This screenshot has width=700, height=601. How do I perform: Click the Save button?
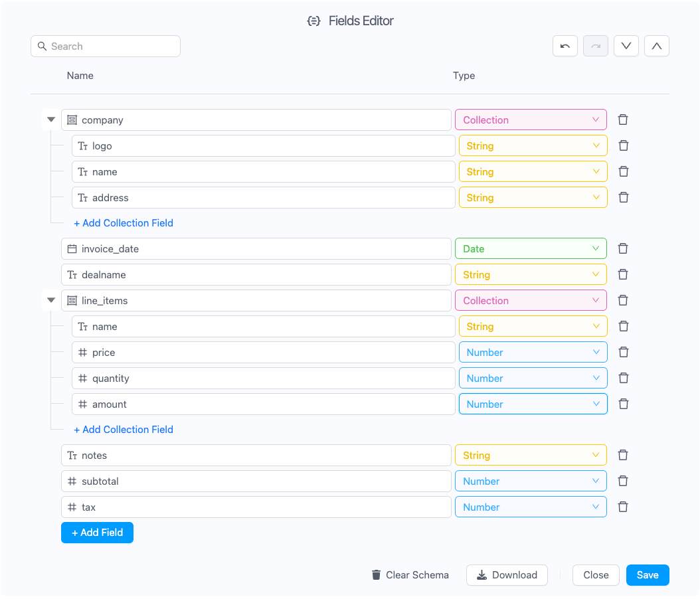click(647, 575)
